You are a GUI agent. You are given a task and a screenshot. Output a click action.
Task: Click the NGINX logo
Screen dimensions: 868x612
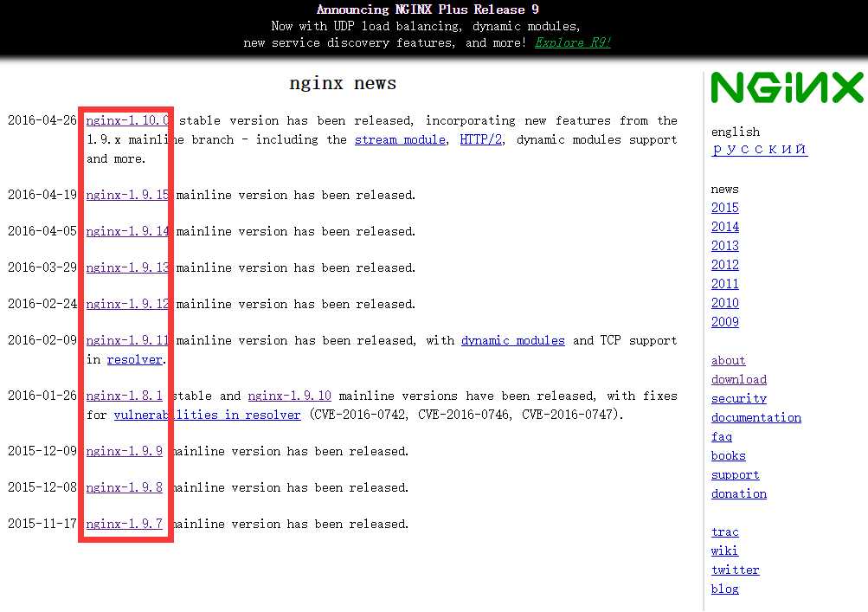787,87
